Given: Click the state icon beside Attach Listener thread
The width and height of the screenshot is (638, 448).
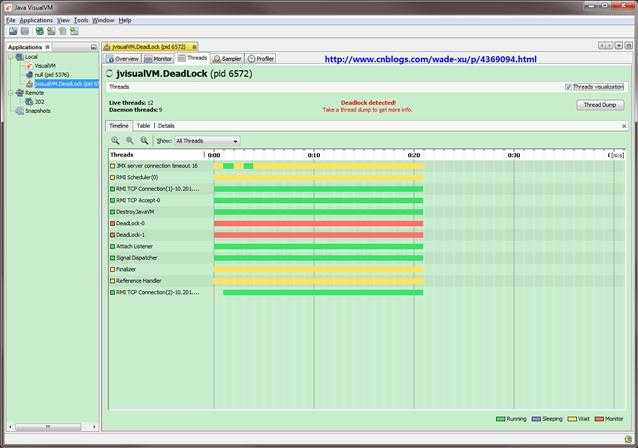Looking at the screenshot, I should point(113,247).
